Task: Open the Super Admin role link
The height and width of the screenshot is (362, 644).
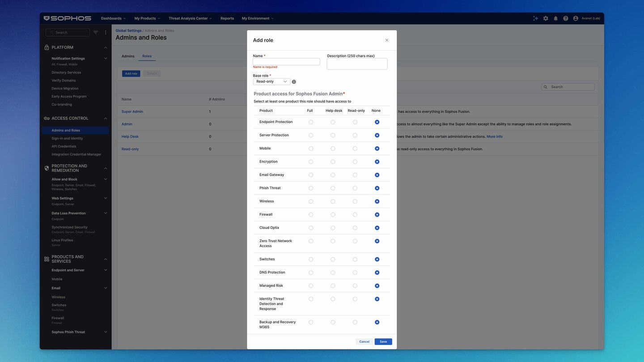Action: (x=132, y=111)
